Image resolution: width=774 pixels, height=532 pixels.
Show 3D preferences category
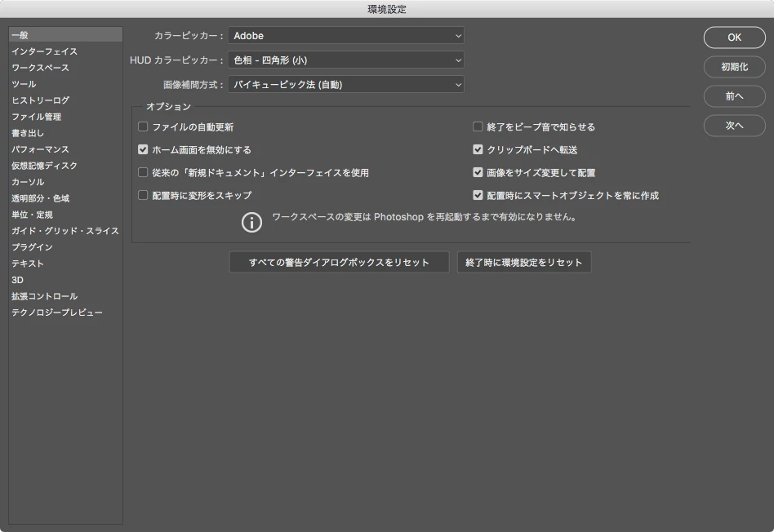click(x=65, y=279)
